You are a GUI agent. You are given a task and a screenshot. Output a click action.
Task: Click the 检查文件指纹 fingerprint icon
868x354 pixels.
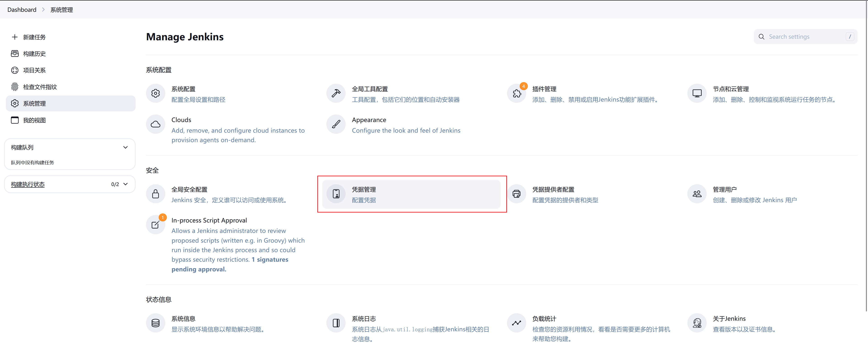(x=14, y=87)
